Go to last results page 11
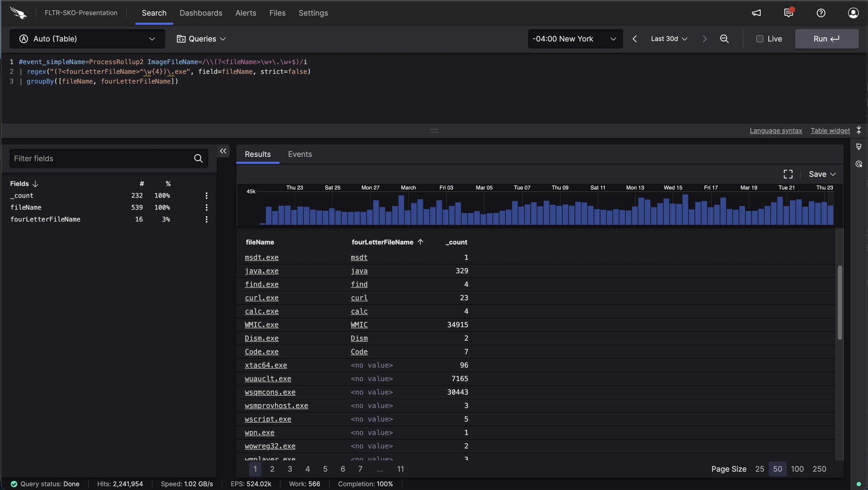The image size is (868, 490). click(x=400, y=469)
